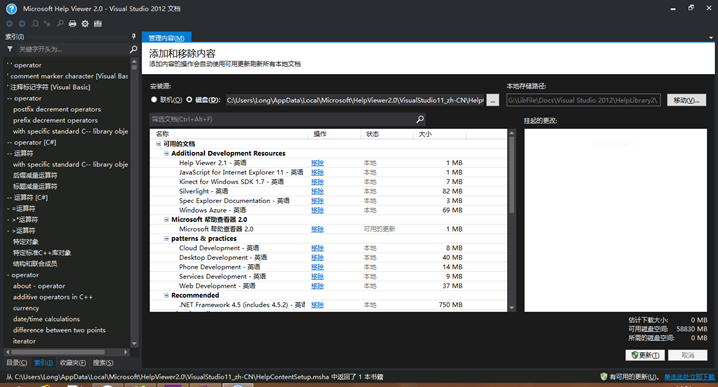This screenshot has width=718, height=387.
Task: Click 单击此处立即下载 link in status bar
Action: 689,377
